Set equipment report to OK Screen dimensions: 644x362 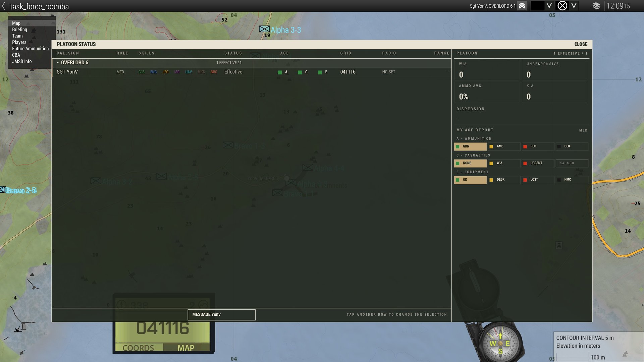point(470,180)
